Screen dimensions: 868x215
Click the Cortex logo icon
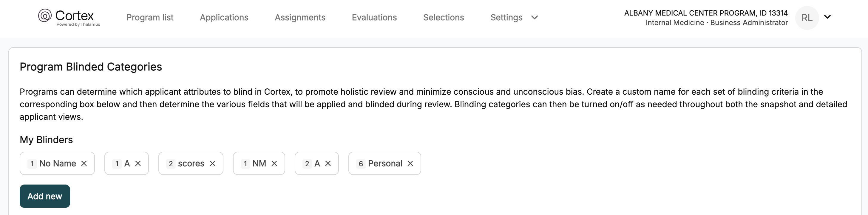45,16
